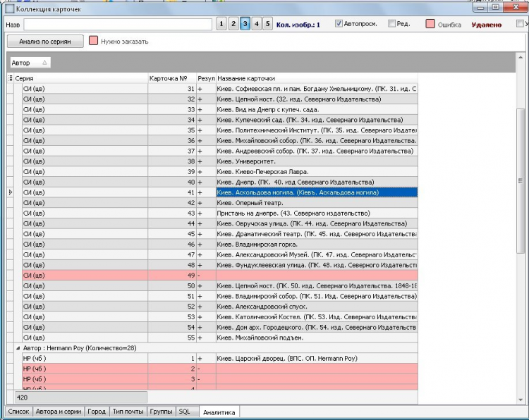
Task: Select row Киев. Цепной мост. (ПК. 50.
Action: [220, 286]
